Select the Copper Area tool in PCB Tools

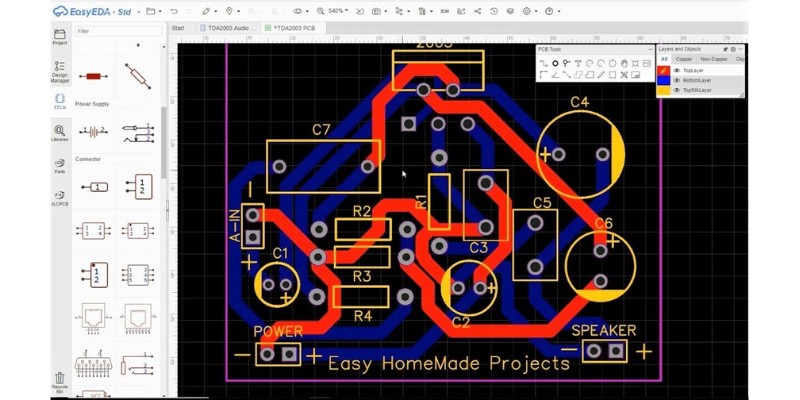tap(579, 75)
